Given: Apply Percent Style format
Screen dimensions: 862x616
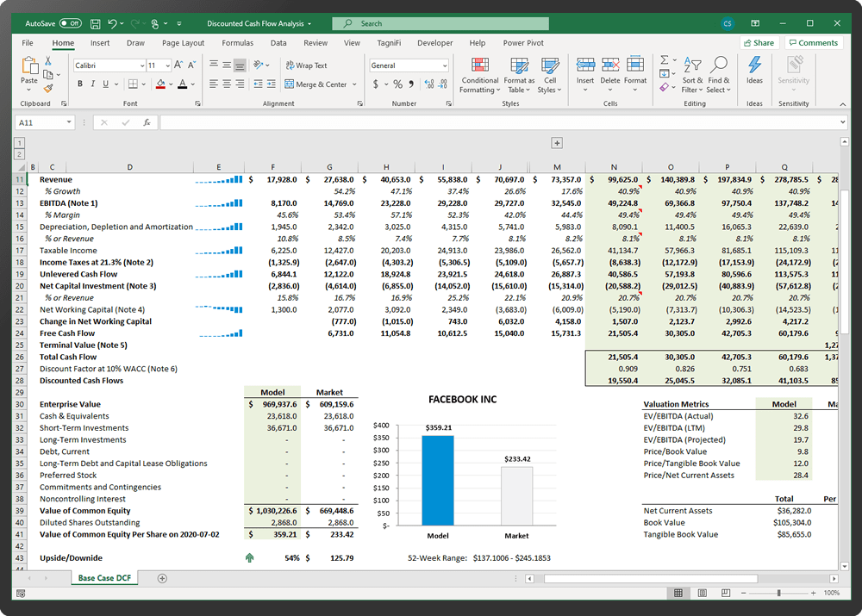Looking at the screenshot, I should tap(397, 84).
